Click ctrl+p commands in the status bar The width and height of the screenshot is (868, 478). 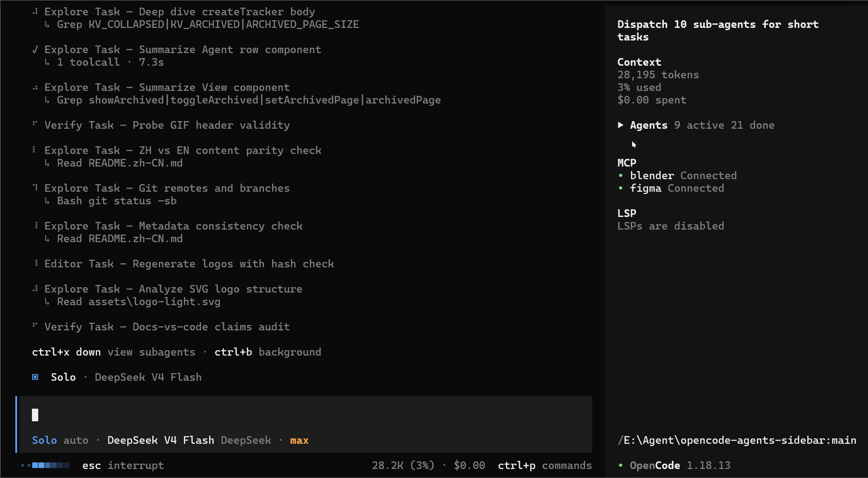(x=545, y=465)
